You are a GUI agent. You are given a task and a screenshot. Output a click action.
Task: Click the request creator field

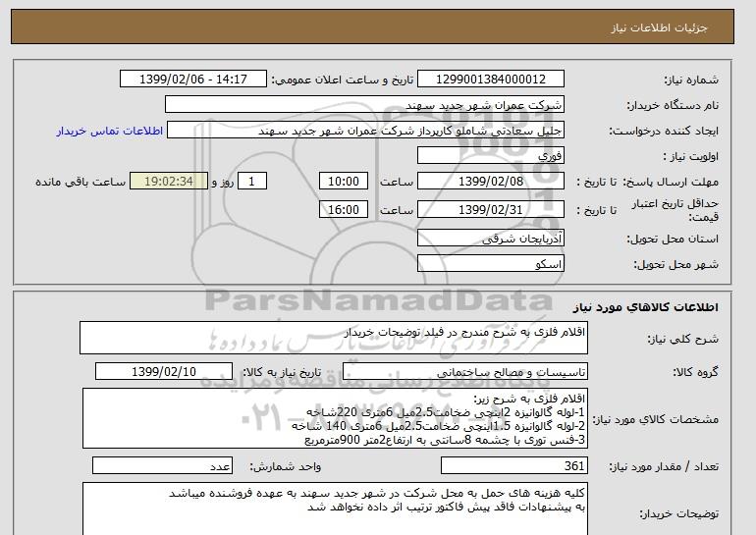point(365,131)
